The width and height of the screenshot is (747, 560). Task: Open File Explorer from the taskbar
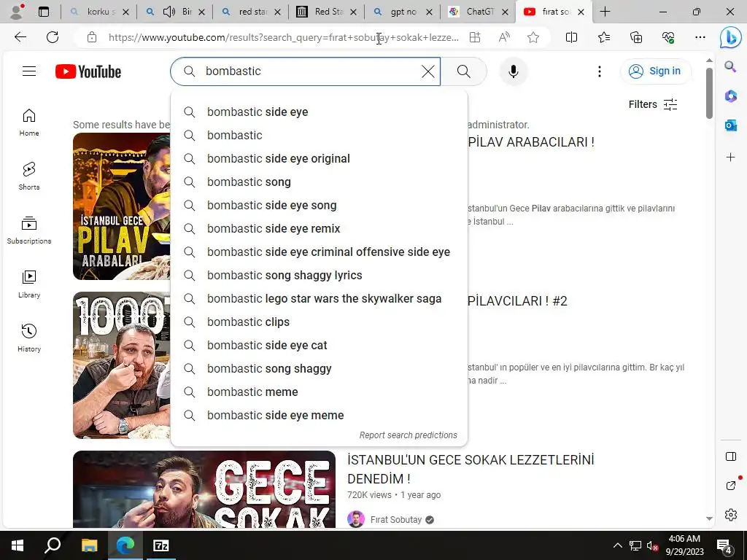point(89,545)
